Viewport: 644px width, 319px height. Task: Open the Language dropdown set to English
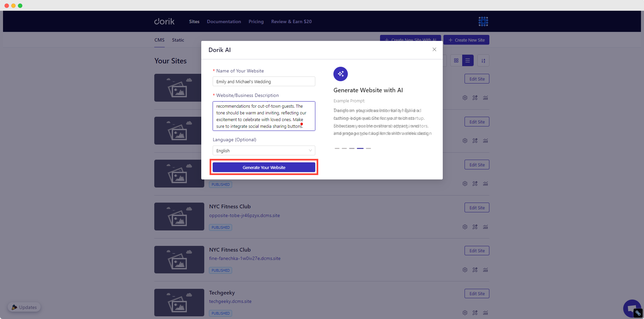(x=264, y=151)
